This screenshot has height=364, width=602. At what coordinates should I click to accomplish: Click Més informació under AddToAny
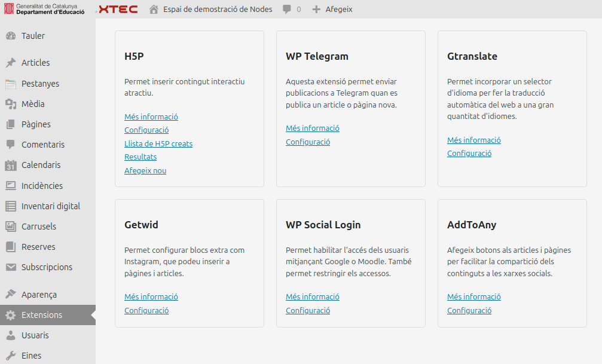point(474,296)
